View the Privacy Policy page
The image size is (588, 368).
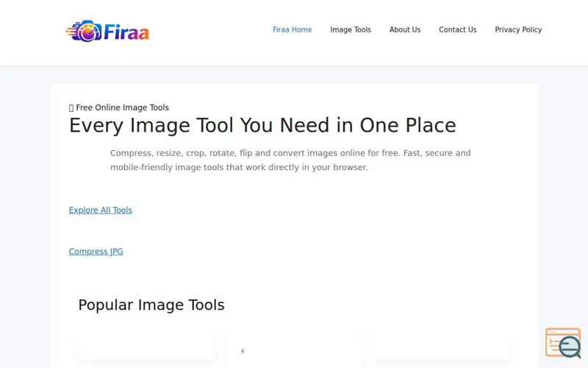pyautogui.click(x=518, y=29)
